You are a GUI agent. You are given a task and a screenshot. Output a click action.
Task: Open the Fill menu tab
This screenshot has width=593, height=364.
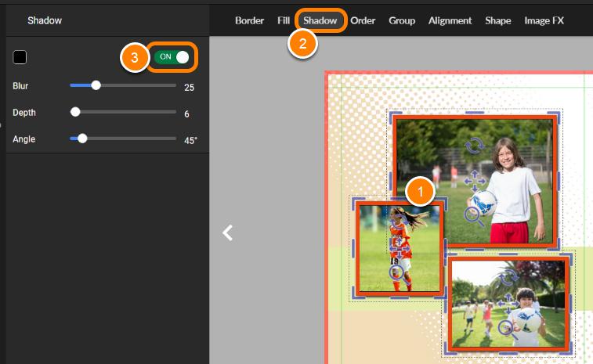284,20
